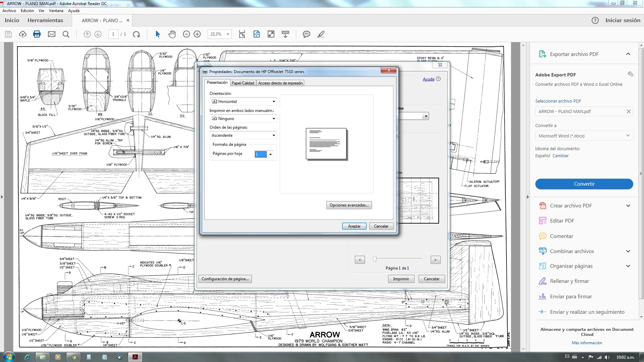Click the page number input field
Viewport: 644px width, 362px height.
click(x=113, y=34)
